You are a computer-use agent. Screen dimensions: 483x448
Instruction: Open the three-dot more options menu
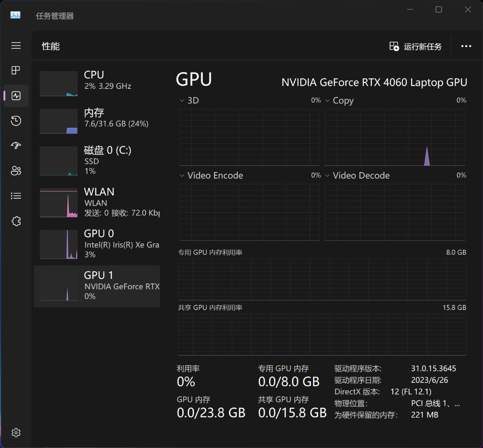[x=466, y=46]
